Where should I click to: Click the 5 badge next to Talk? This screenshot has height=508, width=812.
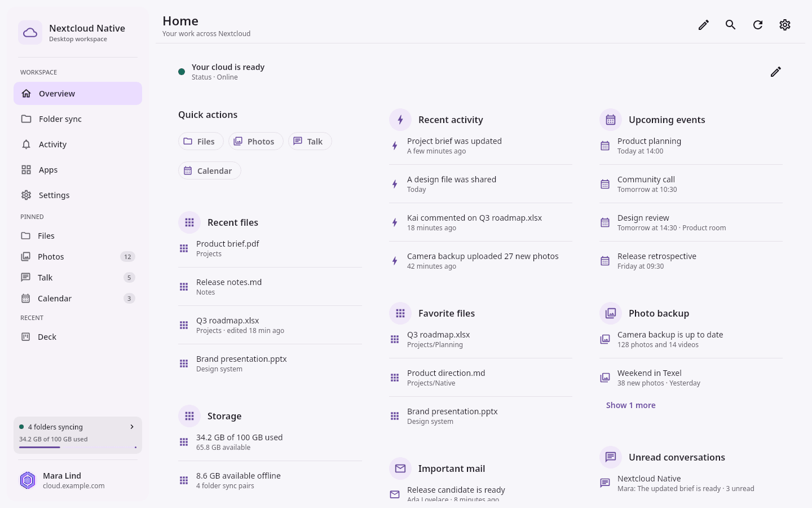coord(129,278)
